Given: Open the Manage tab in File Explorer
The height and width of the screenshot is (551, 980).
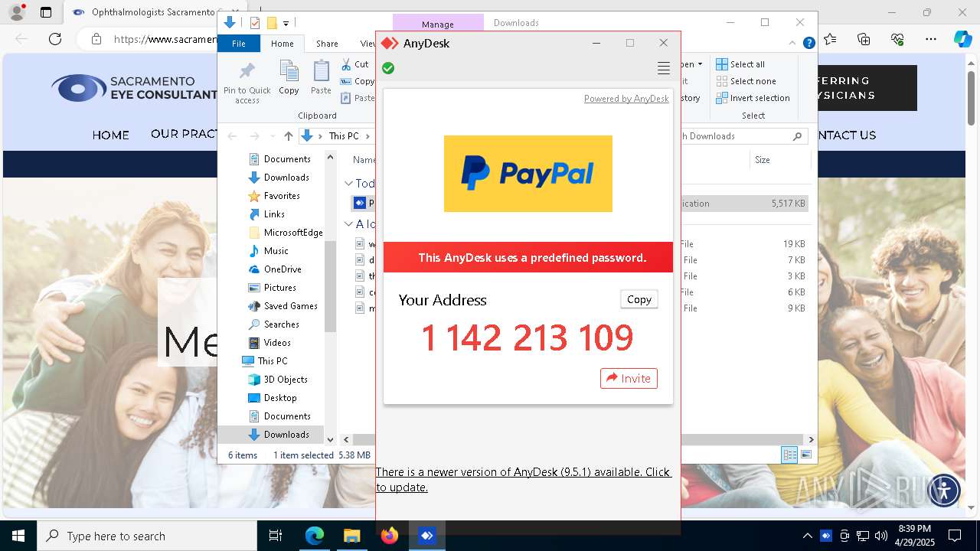Looking at the screenshot, I should [438, 24].
